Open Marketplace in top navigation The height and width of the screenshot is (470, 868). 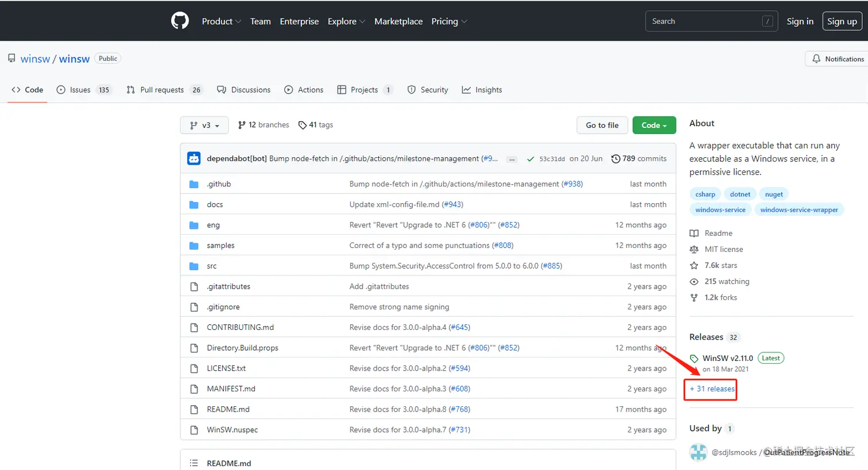point(398,21)
